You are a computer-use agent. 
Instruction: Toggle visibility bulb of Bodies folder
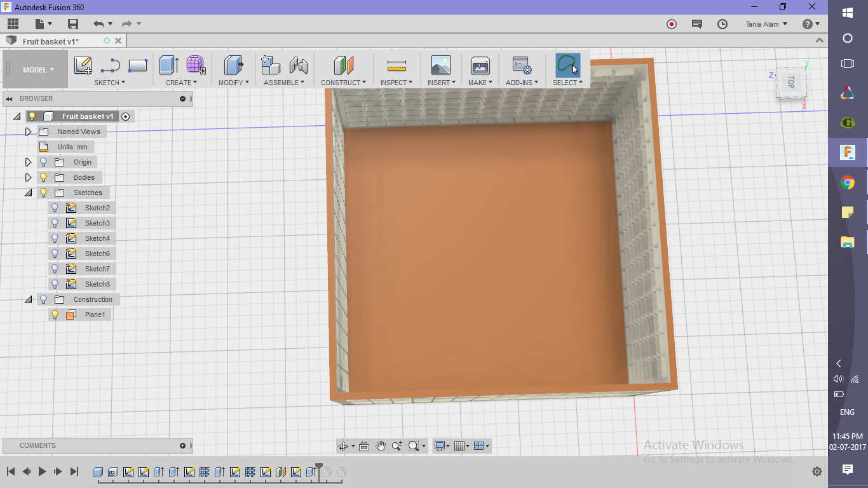coord(44,177)
